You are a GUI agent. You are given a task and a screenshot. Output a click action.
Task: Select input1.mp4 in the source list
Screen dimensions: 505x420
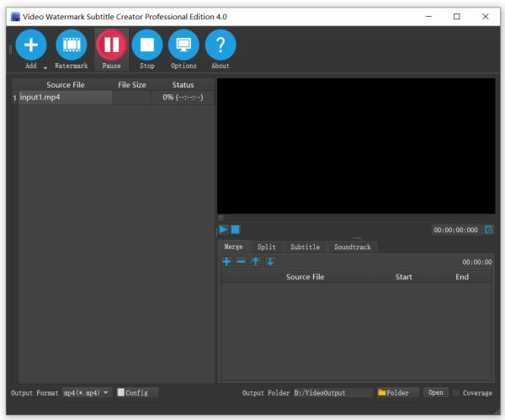(x=65, y=98)
